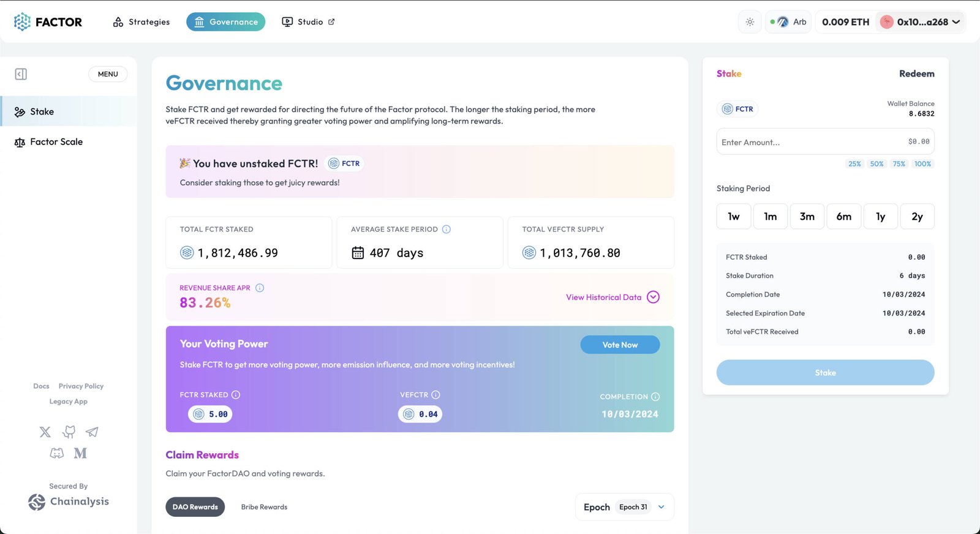Open the Medium icon link

(80, 453)
